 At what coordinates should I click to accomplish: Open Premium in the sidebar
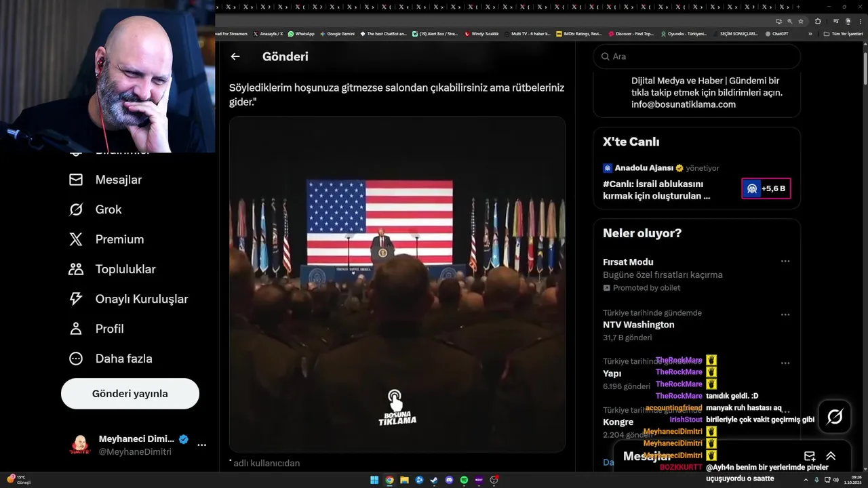tap(106, 239)
